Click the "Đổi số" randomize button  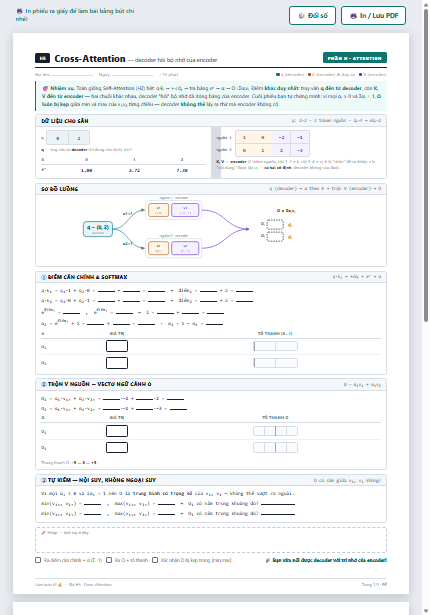point(312,16)
